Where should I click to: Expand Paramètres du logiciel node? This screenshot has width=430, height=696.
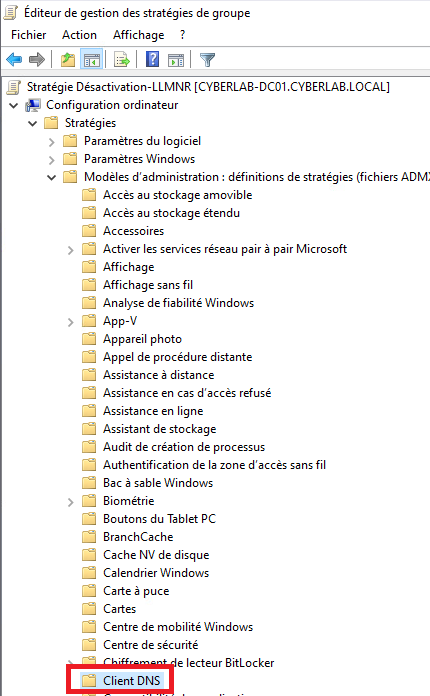click(x=52, y=142)
